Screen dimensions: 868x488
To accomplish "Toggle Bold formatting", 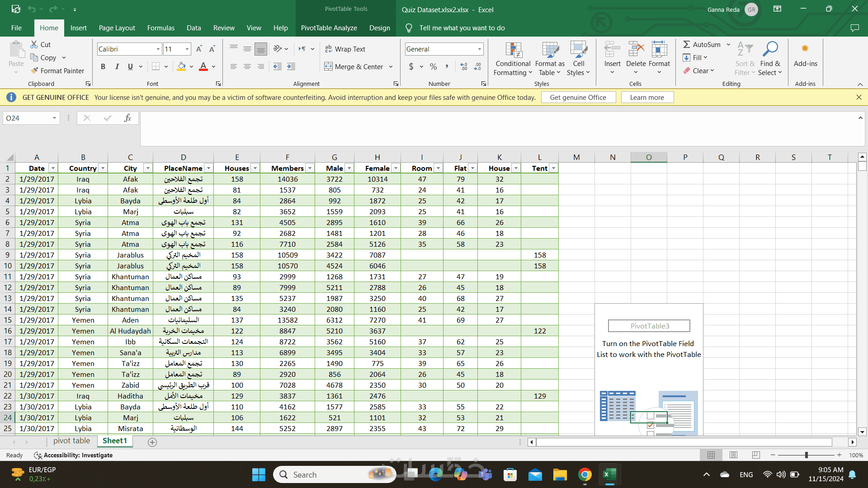I will (x=103, y=66).
